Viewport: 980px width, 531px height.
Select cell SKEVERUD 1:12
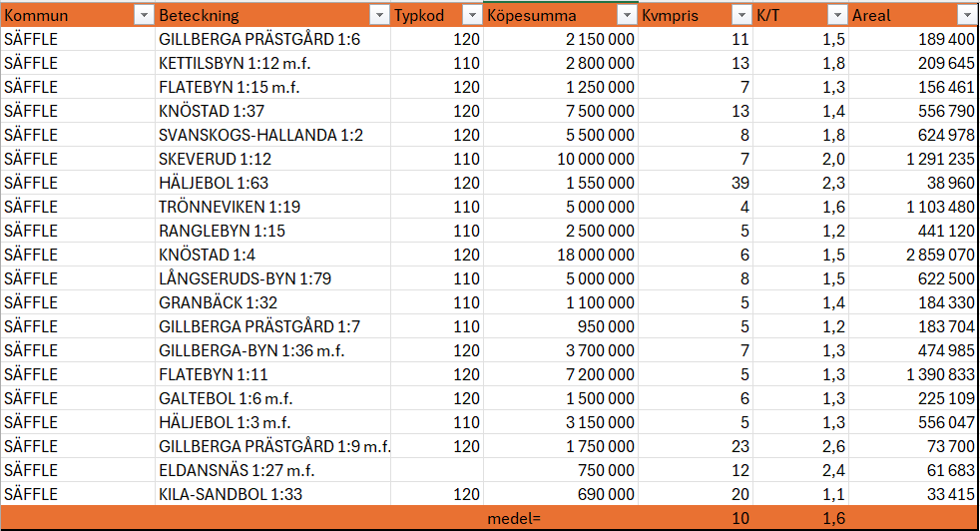272,159
